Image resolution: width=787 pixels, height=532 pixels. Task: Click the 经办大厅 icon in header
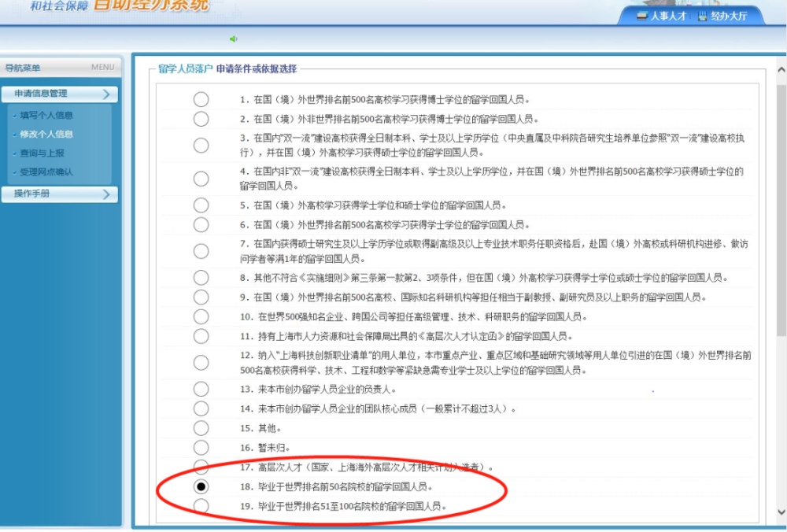[703, 16]
